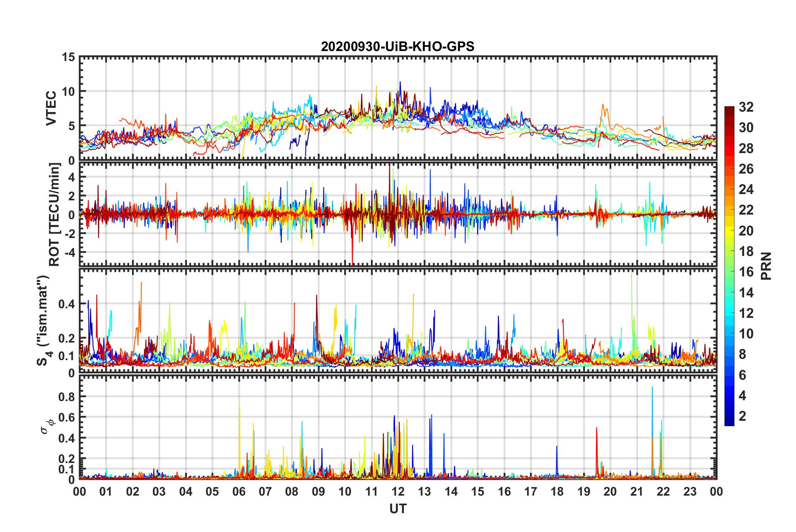Screen dimensions: 796x532
Task: Click the UT x-axis label
Action: pyautogui.click(x=398, y=509)
